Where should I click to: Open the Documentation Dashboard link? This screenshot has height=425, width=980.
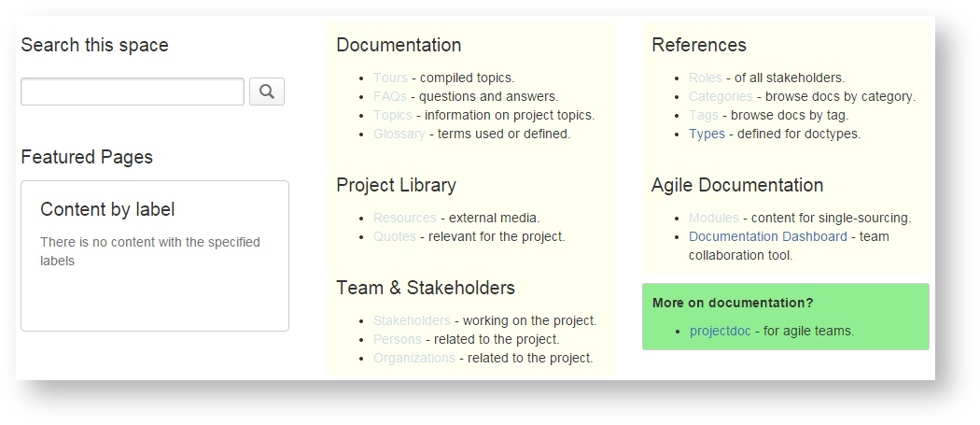(768, 236)
